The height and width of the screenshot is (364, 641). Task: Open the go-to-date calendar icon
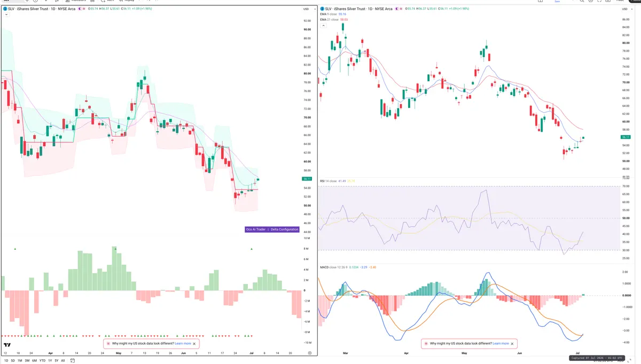coord(72,361)
